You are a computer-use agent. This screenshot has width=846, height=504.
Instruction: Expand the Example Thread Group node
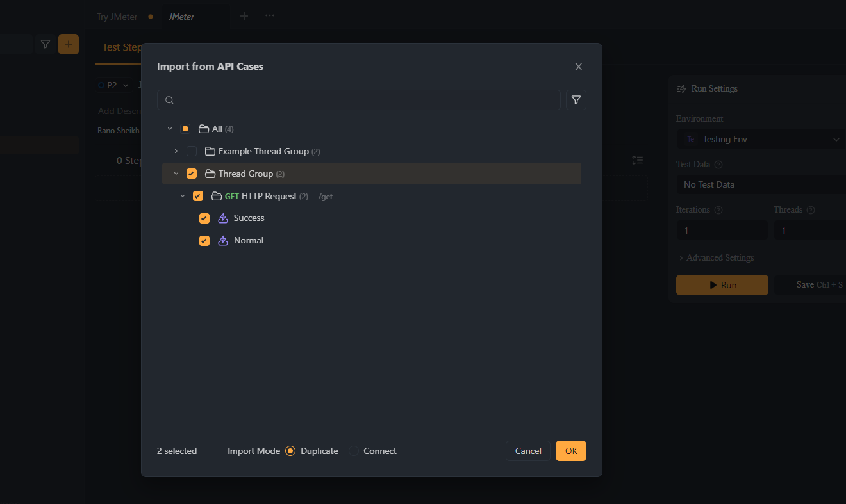[x=176, y=151]
